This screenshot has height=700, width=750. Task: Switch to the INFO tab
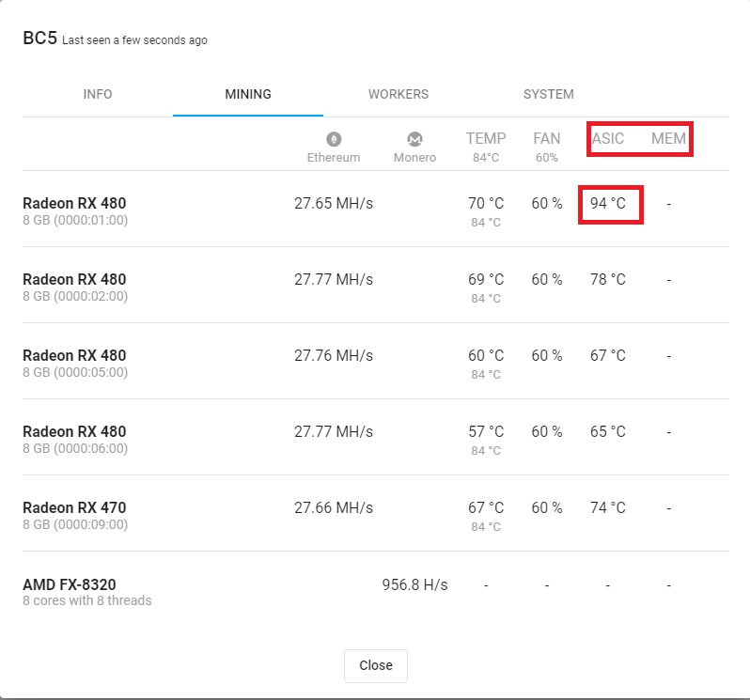pyautogui.click(x=98, y=94)
